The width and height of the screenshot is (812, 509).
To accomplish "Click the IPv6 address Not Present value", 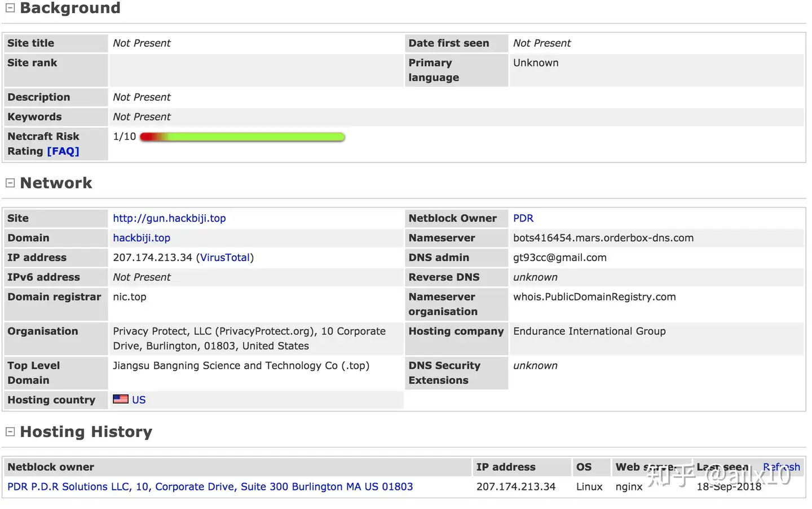I will coord(142,277).
